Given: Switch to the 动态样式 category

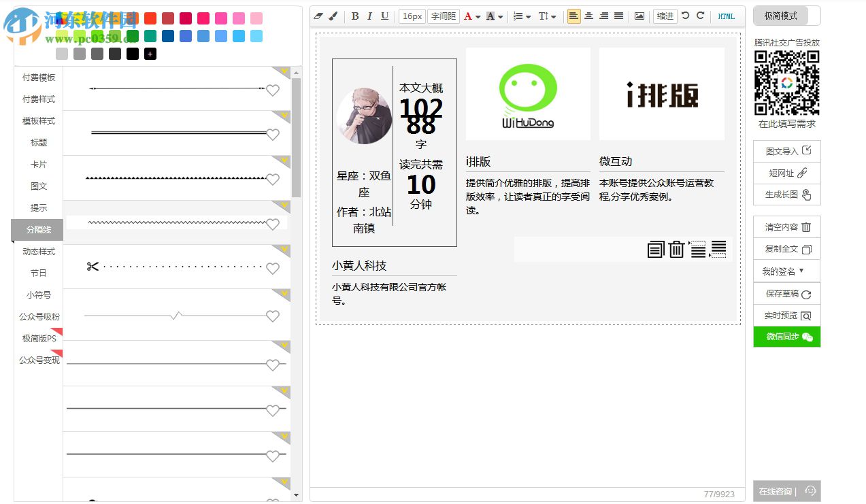Looking at the screenshot, I should 39,252.
